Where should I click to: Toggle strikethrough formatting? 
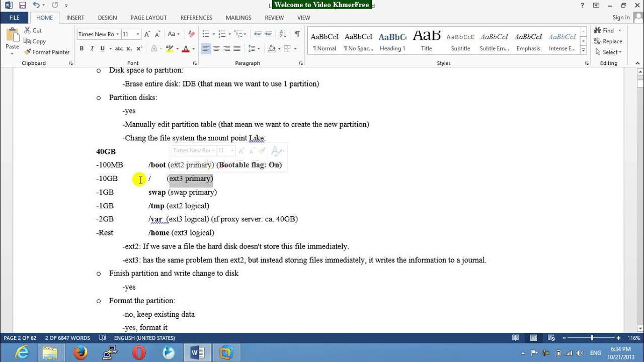pyautogui.click(x=119, y=49)
